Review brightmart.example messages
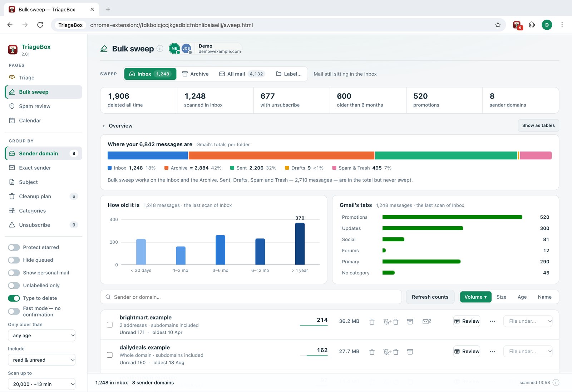Image resolution: width=572 pixels, height=392 pixels. click(x=467, y=321)
